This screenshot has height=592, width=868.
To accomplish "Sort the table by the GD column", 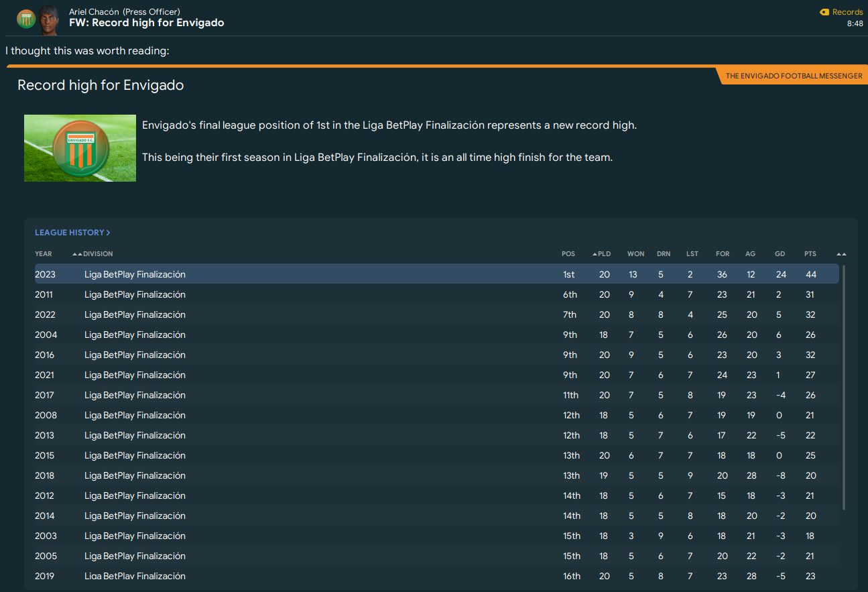I will [780, 254].
